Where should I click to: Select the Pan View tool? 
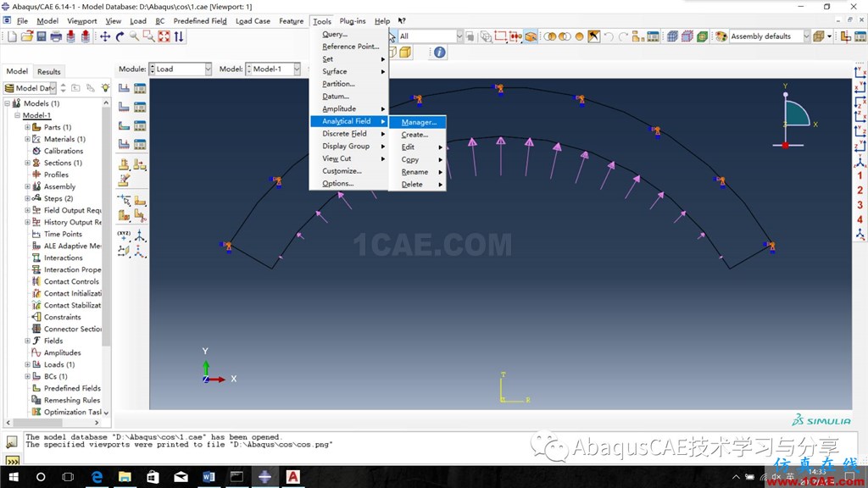click(105, 36)
